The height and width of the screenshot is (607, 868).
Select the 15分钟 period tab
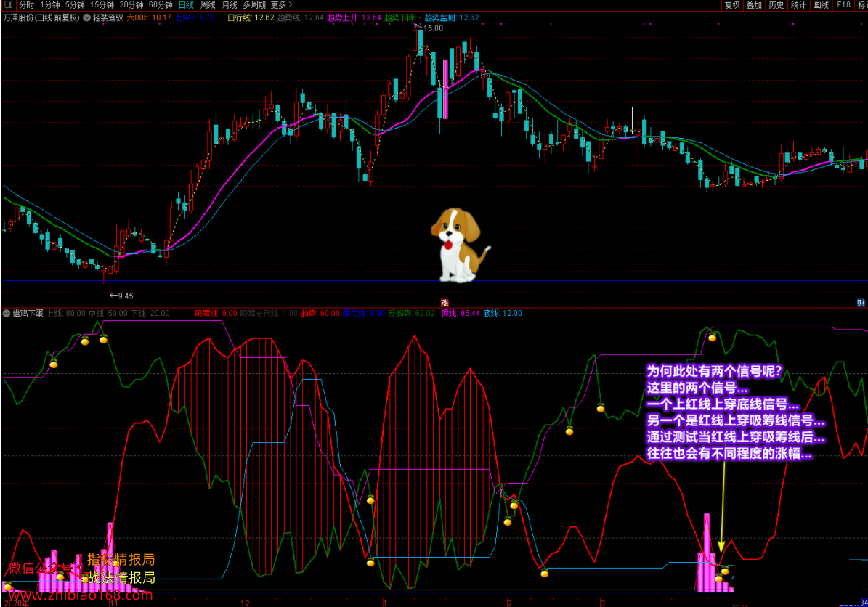point(102,5)
